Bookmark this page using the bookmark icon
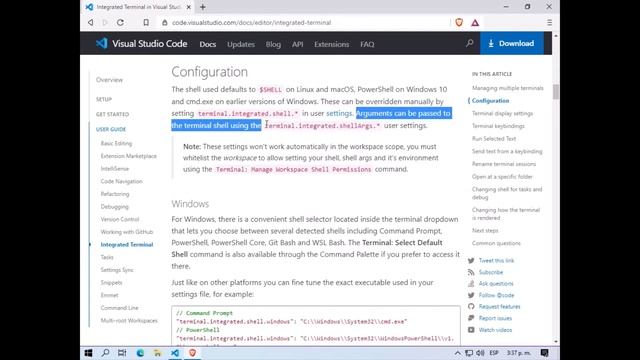 [146, 22]
